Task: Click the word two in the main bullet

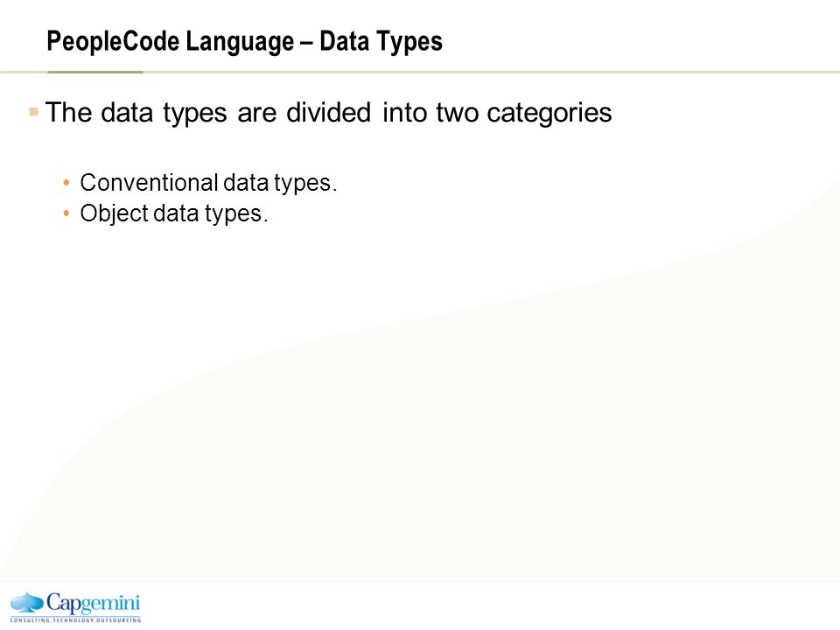Action: click(457, 113)
